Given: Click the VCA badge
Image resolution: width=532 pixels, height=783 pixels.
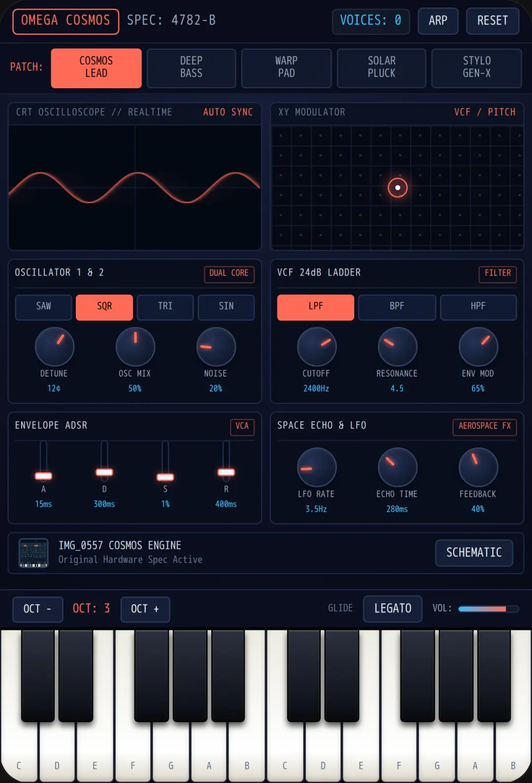Looking at the screenshot, I should click(242, 426).
